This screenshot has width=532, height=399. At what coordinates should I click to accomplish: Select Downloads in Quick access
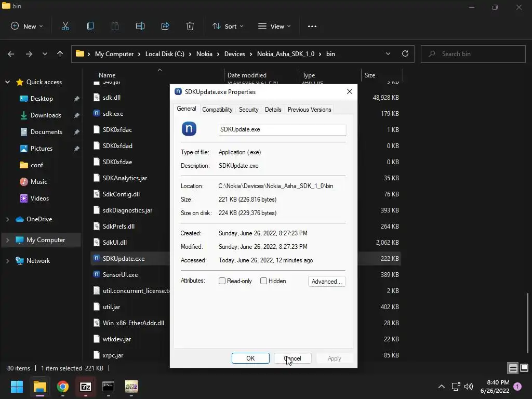click(x=46, y=115)
